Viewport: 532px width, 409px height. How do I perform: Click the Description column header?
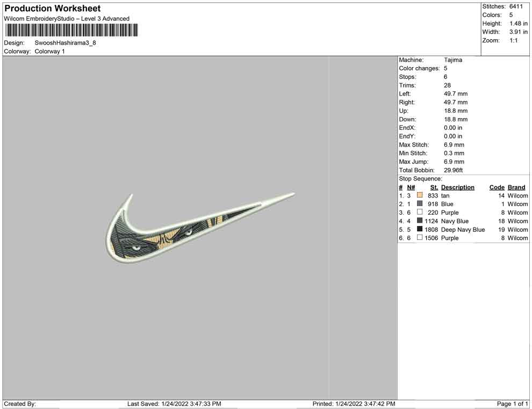point(458,187)
